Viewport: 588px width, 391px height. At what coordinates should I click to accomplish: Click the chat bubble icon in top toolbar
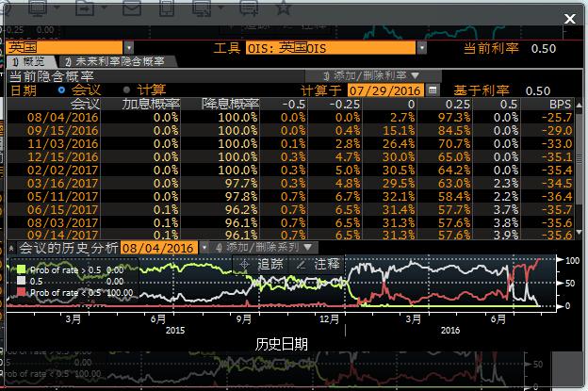(x=248, y=8)
